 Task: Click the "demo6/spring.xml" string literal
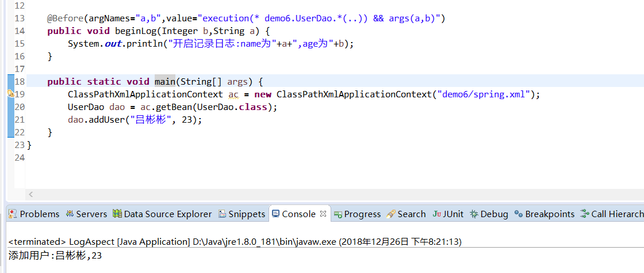pos(484,94)
